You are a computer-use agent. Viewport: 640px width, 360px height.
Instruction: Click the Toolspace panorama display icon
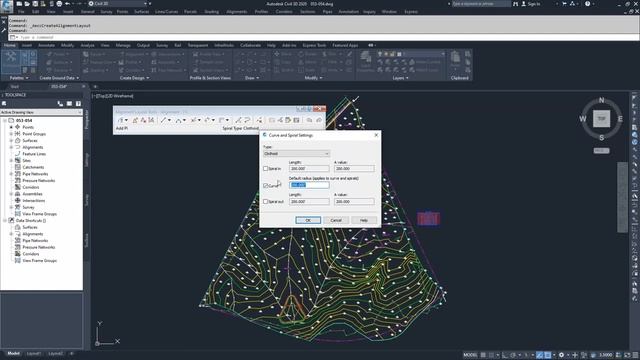pyautogui.click(x=69, y=104)
